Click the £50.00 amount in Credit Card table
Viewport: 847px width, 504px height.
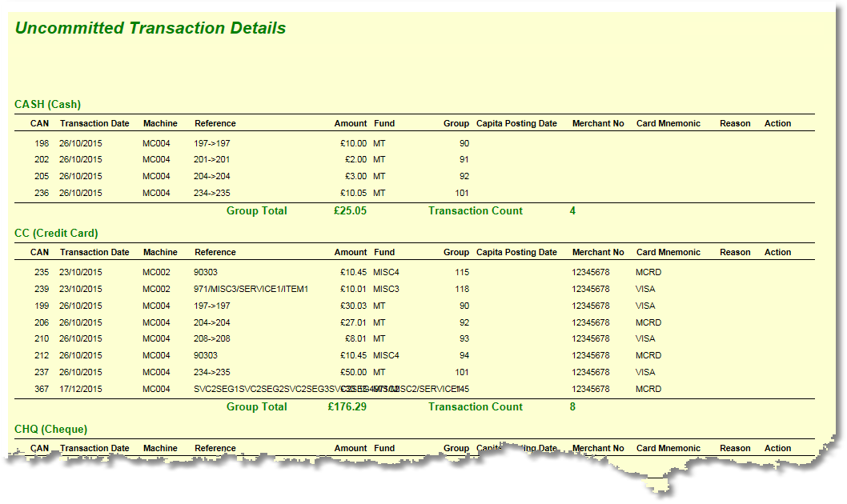(x=353, y=372)
